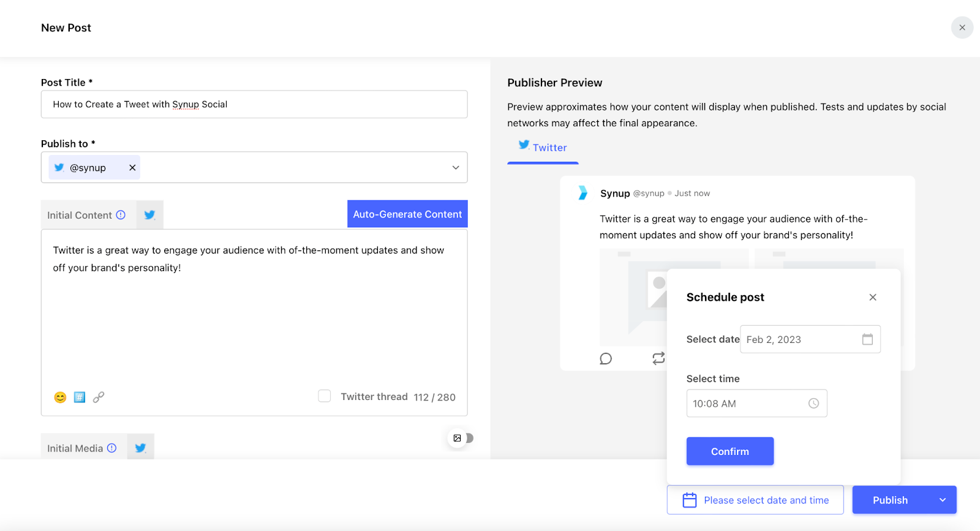Image resolution: width=980 pixels, height=531 pixels.
Task: Expand the Publish to account dropdown
Action: click(x=456, y=168)
